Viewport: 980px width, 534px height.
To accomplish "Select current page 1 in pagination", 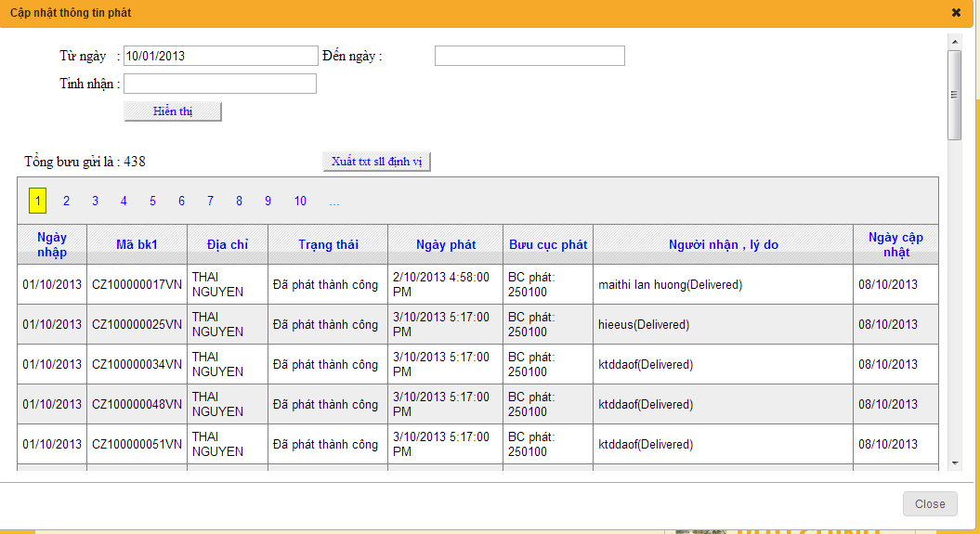I will pyautogui.click(x=37, y=202).
